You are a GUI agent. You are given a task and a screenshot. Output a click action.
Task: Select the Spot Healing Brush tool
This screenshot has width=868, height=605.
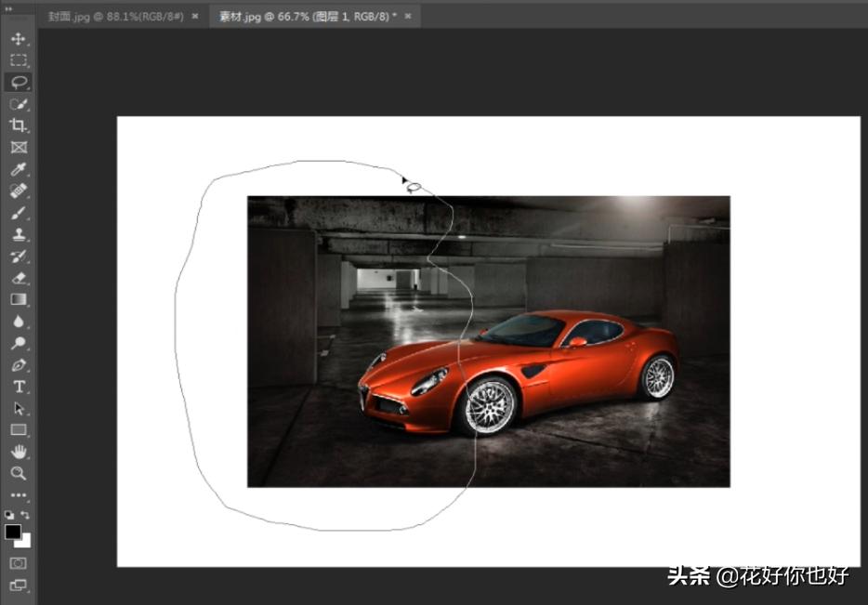point(18,191)
